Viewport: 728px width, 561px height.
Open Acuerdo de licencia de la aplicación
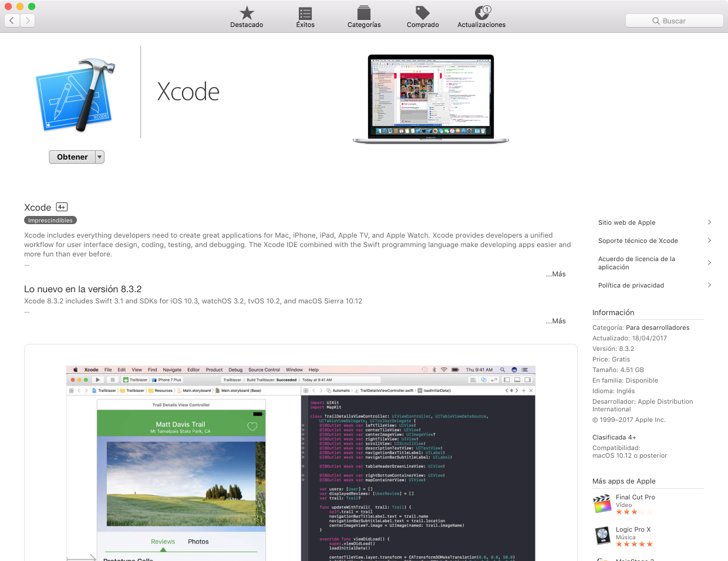click(636, 263)
